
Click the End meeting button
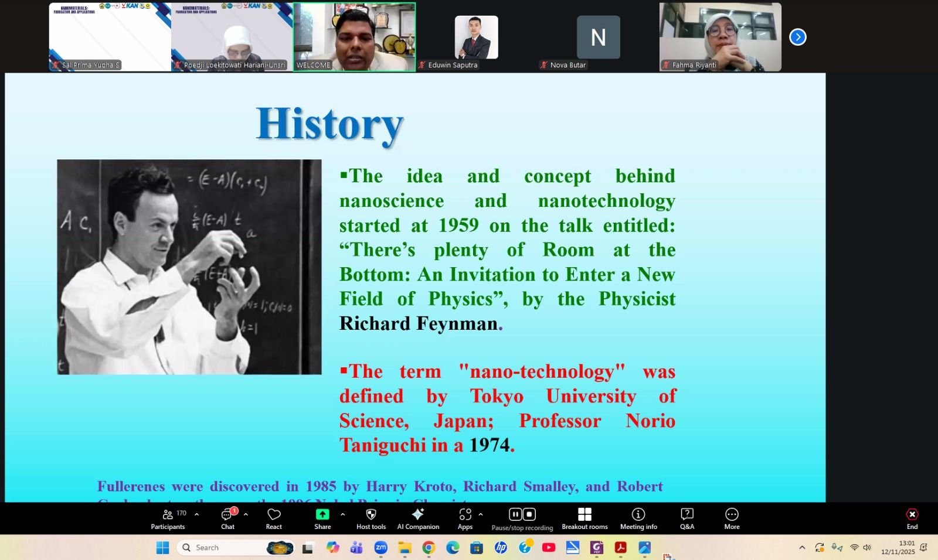(x=912, y=518)
